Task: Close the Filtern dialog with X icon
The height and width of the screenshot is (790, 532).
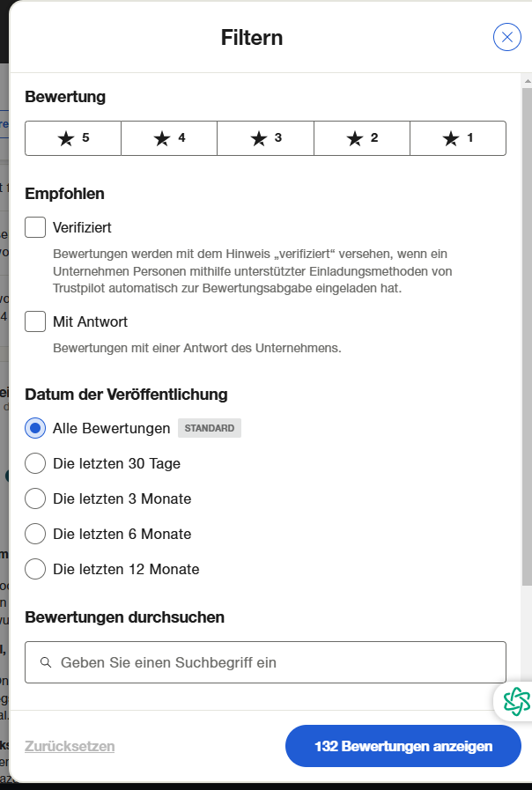Action: pyautogui.click(x=507, y=36)
